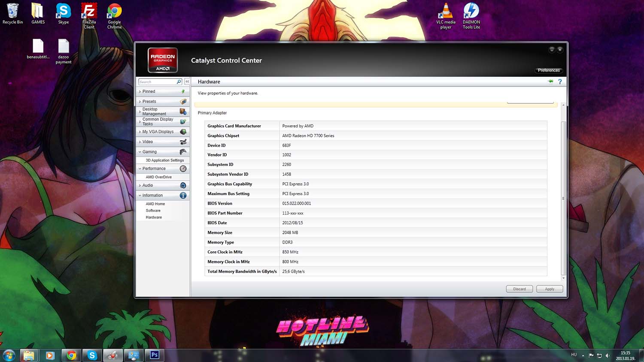
Task: Click the green pin icon beside Hardware title
Action: pos(550,81)
